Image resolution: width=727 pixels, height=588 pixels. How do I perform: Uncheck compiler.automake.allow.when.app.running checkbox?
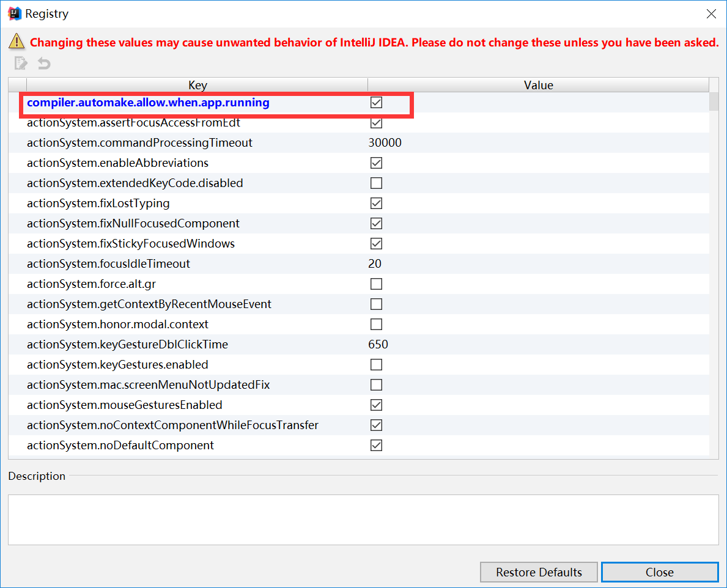point(377,103)
